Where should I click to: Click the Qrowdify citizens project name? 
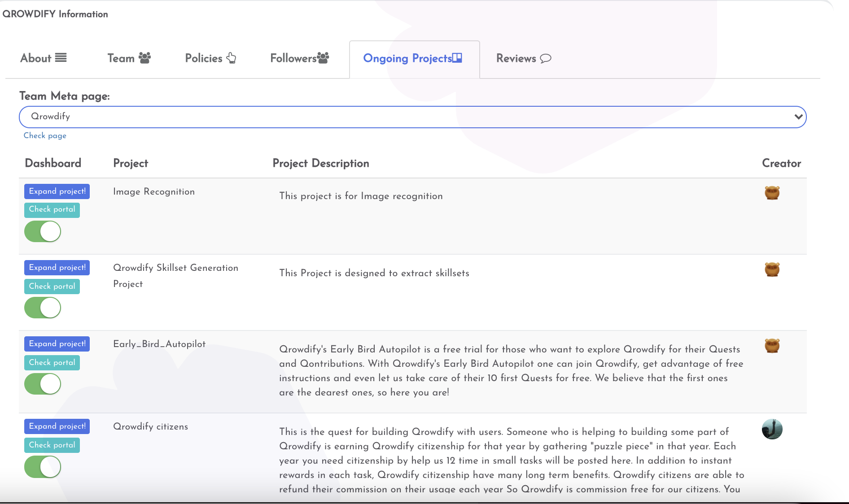click(x=150, y=426)
